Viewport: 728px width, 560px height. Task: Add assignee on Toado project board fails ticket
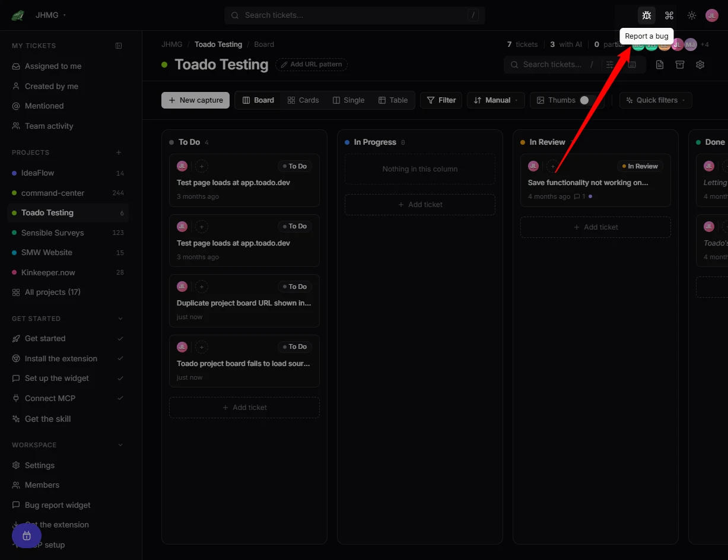click(x=202, y=346)
